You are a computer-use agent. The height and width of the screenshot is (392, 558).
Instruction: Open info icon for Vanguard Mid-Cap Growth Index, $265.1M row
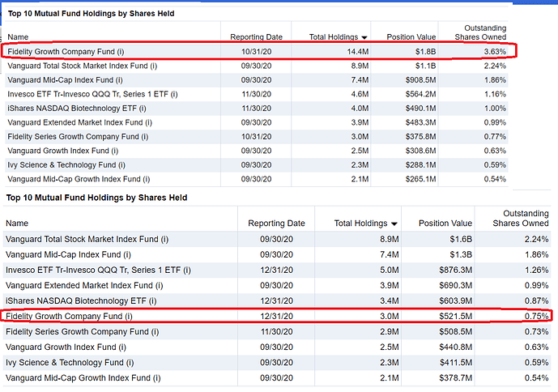point(147,179)
